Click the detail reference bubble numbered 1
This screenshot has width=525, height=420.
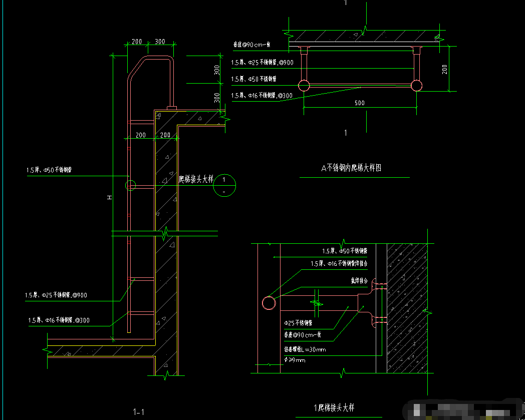pos(224,185)
